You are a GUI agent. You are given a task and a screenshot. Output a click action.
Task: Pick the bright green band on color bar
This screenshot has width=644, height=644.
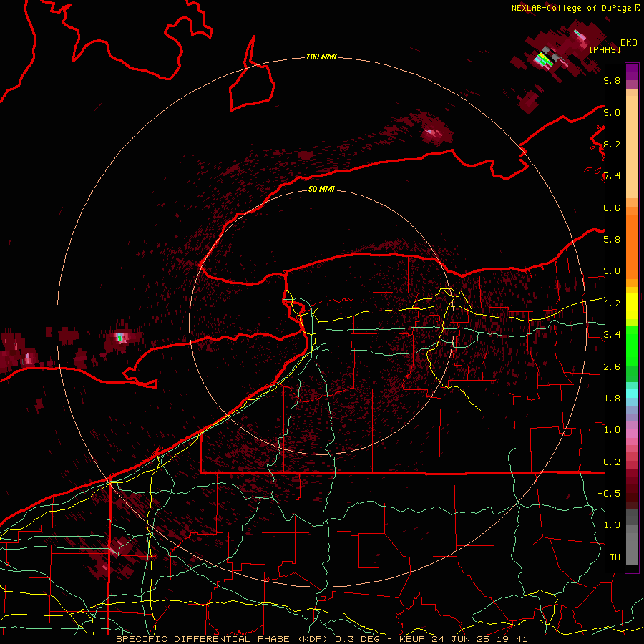632,345
